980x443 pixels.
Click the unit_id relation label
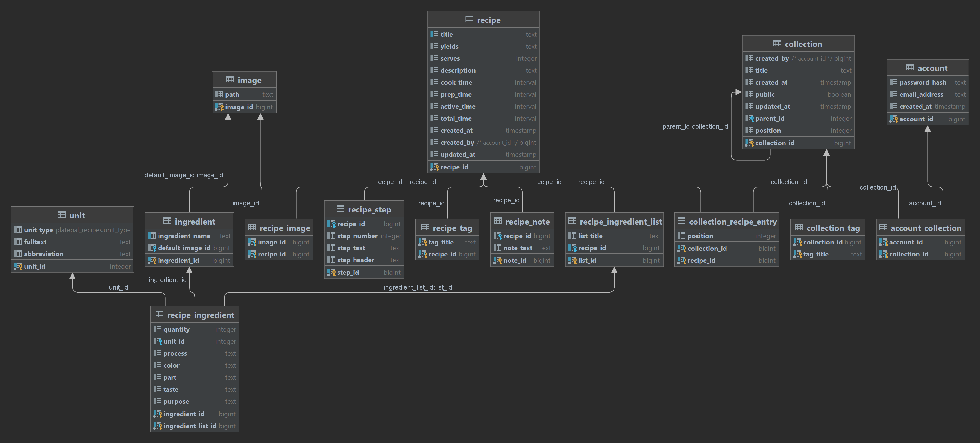pos(118,287)
